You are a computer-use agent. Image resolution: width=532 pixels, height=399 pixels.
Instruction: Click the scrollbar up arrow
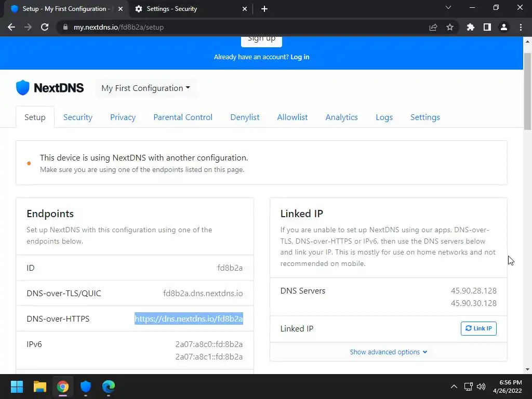point(527,42)
